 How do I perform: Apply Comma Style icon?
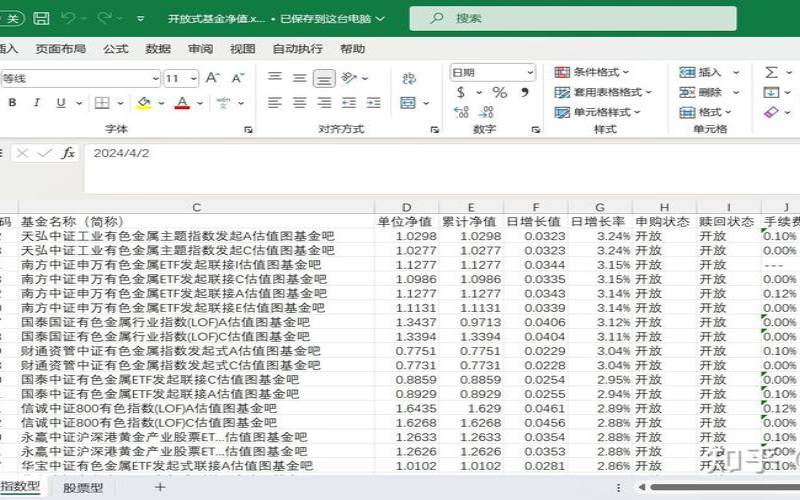[x=524, y=92]
